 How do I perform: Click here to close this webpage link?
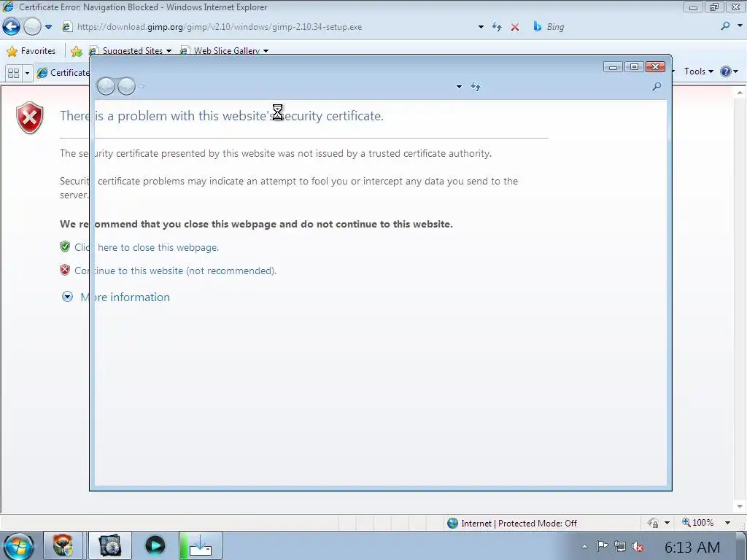[x=146, y=248]
